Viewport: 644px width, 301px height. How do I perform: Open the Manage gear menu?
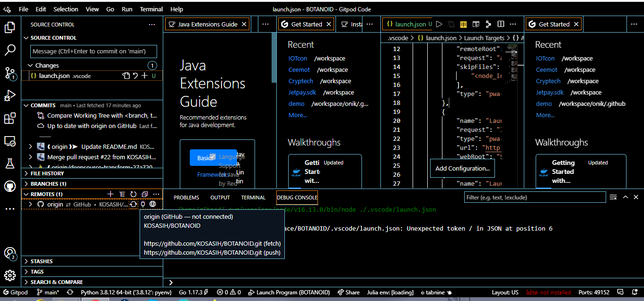(x=10, y=275)
